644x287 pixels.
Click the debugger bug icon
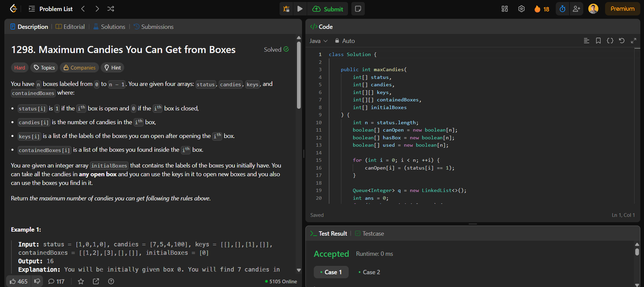pos(287,9)
